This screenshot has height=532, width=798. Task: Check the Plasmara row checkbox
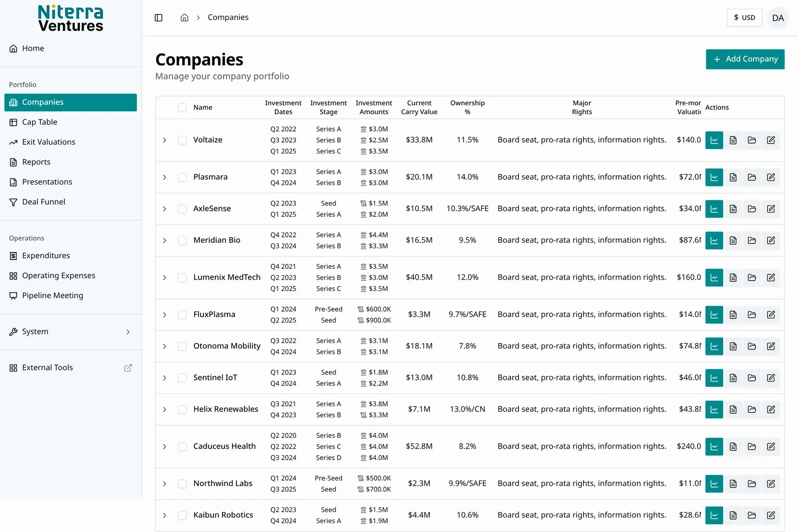(183, 177)
